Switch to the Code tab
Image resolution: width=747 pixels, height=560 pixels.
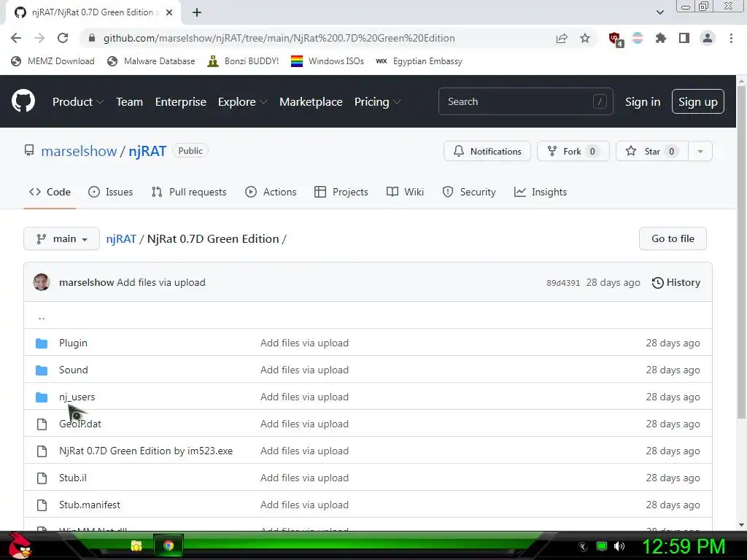pos(50,192)
